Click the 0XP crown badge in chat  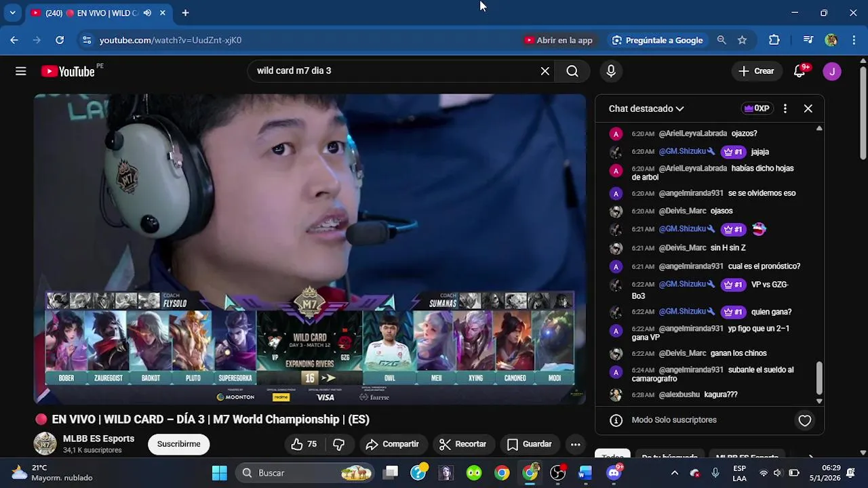pyautogui.click(x=757, y=108)
